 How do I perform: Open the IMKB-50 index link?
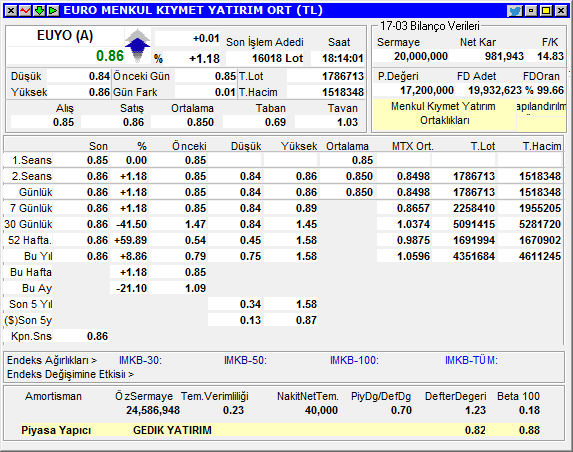coord(245,360)
